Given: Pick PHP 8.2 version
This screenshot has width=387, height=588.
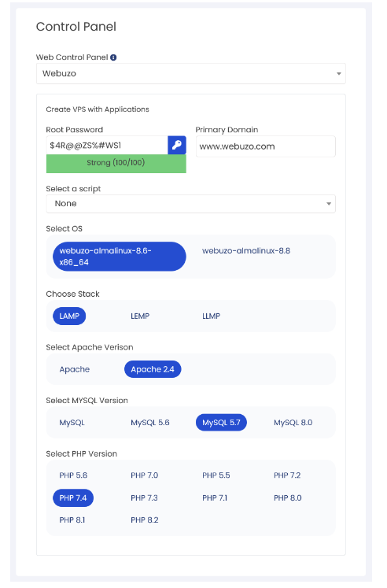Looking at the screenshot, I should tap(144, 520).
